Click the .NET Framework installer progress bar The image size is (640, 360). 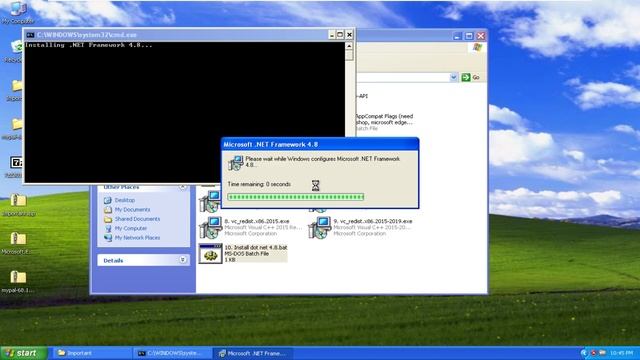pos(296,197)
